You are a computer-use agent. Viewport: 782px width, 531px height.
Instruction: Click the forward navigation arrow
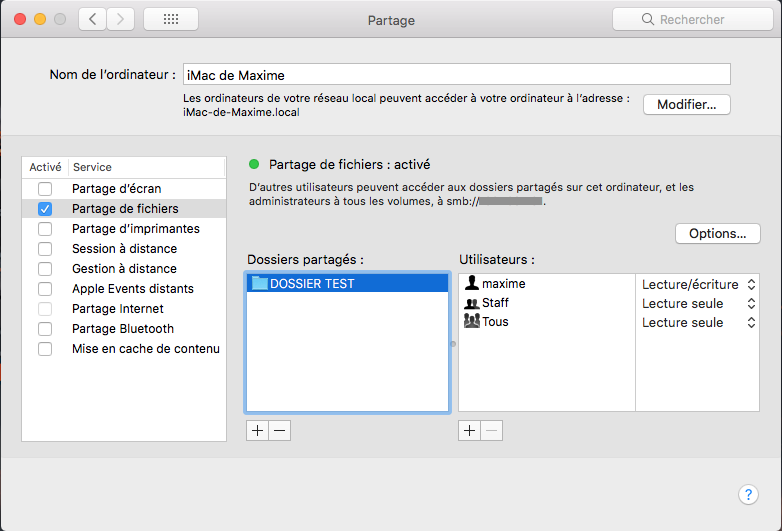click(121, 19)
